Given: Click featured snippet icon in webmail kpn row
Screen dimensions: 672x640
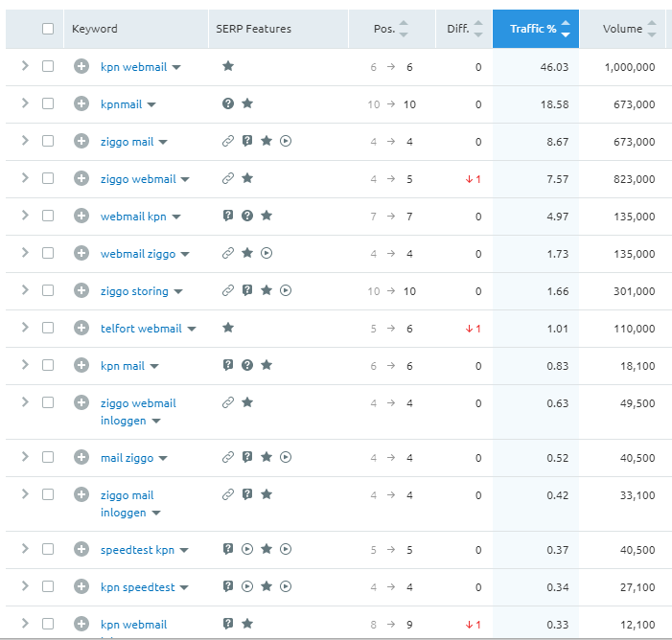Looking at the screenshot, I should [228, 216].
